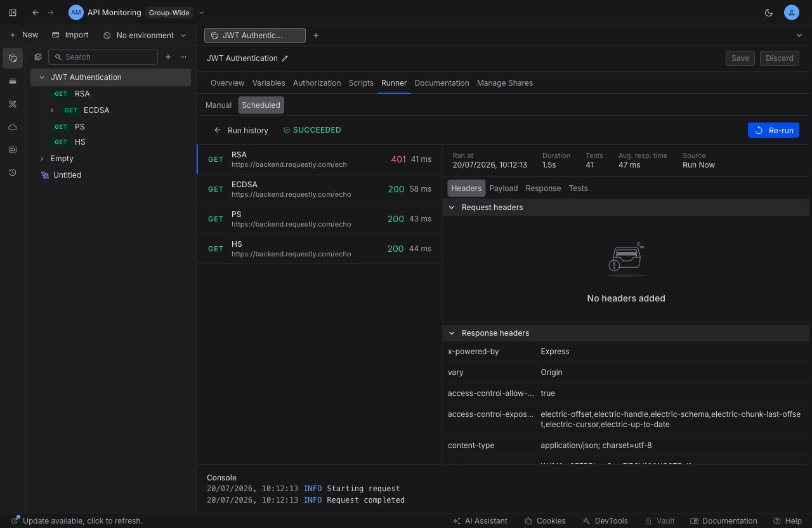Select the Manual runner mode
The image size is (812, 528).
coord(218,105)
